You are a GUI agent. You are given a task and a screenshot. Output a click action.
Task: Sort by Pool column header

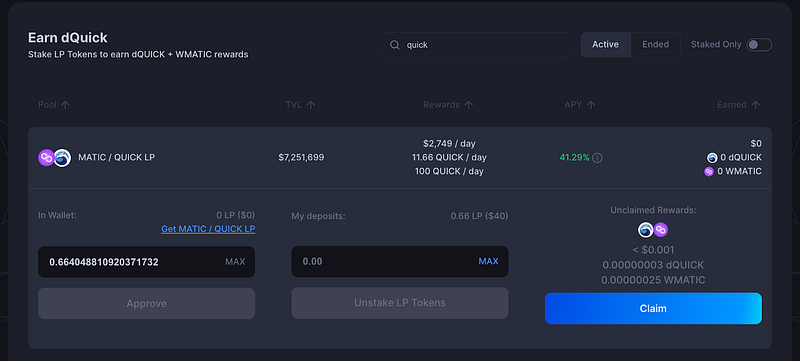(54, 105)
